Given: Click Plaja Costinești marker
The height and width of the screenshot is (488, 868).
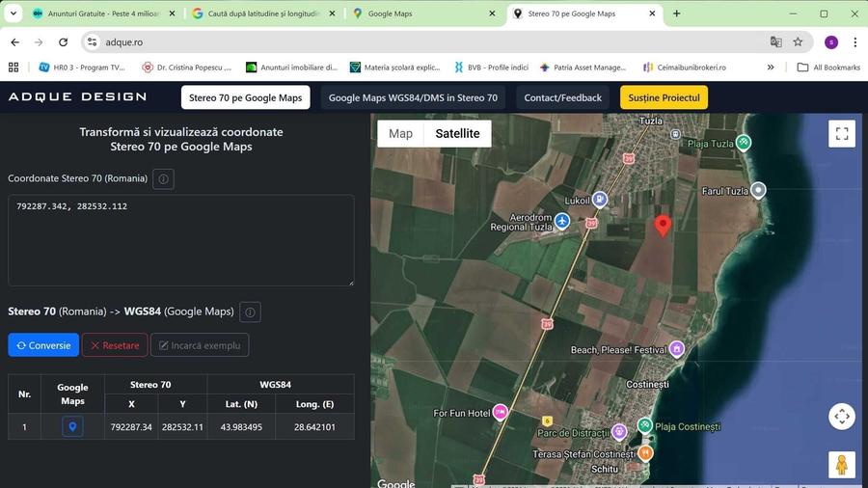Looking at the screenshot, I should tap(644, 425).
